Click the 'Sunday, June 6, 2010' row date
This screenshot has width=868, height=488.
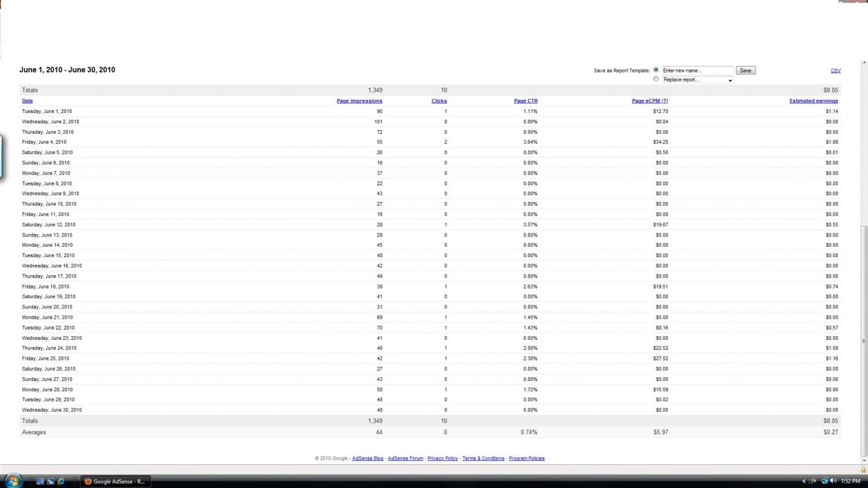pos(45,163)
